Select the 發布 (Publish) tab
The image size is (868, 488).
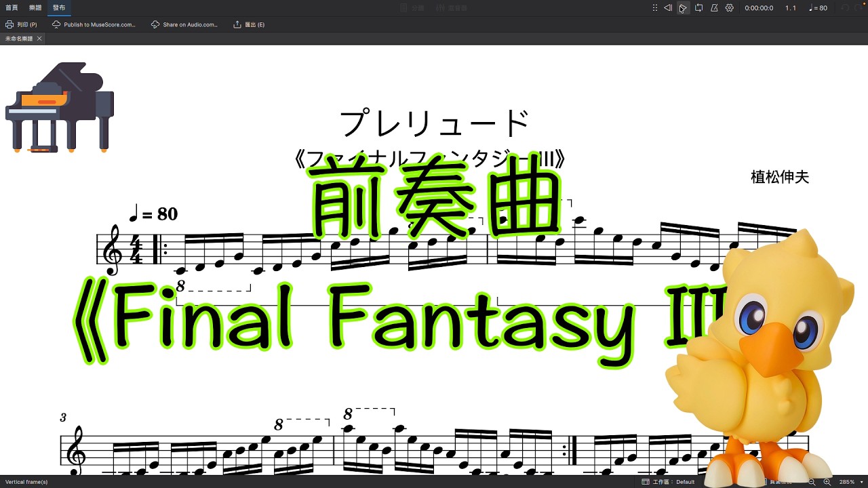pos(59,8)
